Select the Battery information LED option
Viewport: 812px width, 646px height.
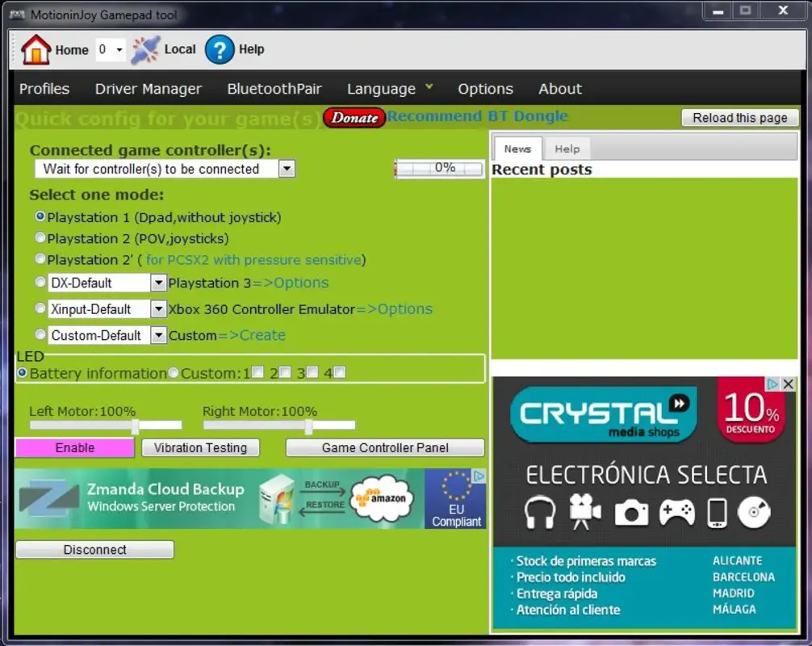pos(23,372)
